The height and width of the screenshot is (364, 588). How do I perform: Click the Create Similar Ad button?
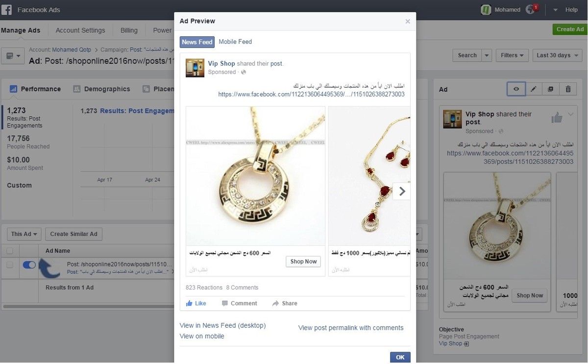73,234
